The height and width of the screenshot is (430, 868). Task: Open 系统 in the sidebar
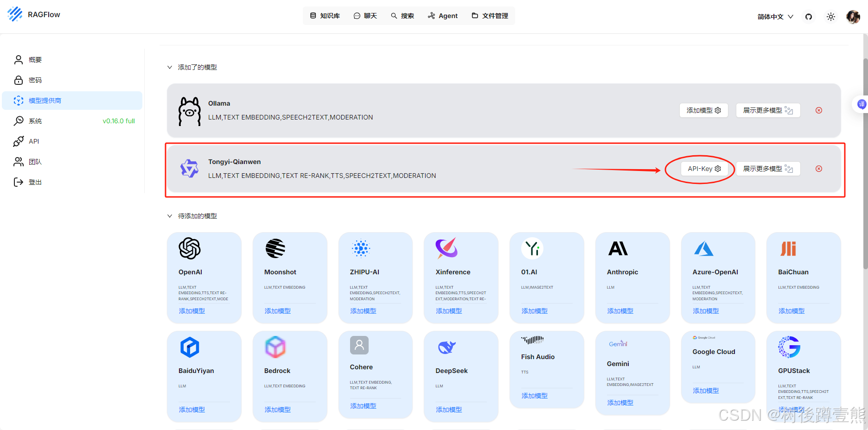[x=72, y=121]
